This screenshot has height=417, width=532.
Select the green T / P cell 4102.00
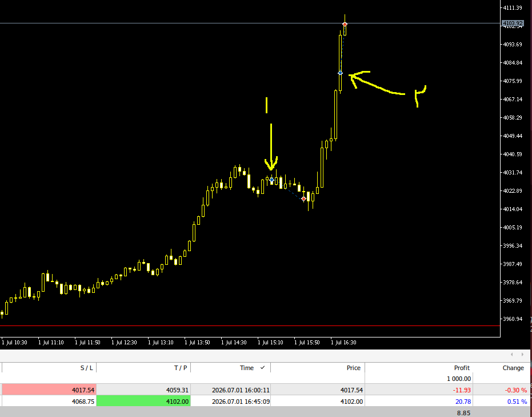[x=143, y=401]
